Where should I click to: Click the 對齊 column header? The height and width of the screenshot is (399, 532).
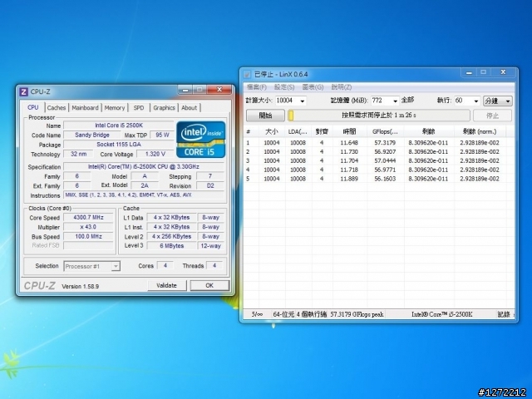[322, 131]
